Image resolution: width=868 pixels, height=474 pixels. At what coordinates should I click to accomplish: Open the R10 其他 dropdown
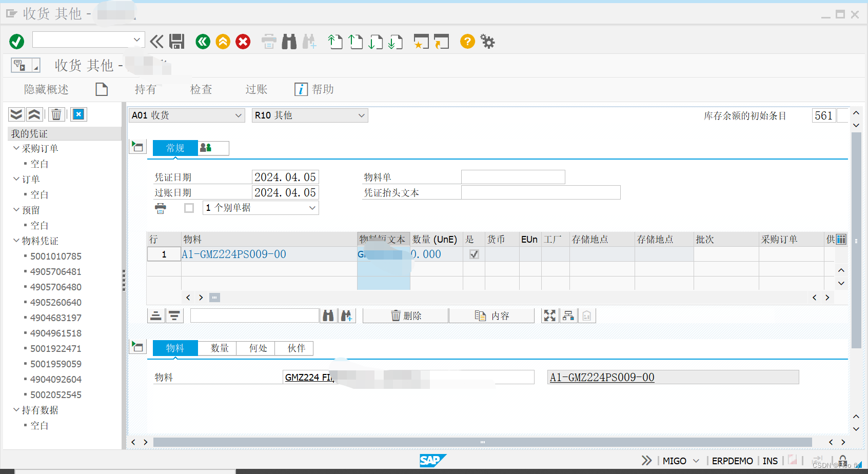[x=362, y=115]
